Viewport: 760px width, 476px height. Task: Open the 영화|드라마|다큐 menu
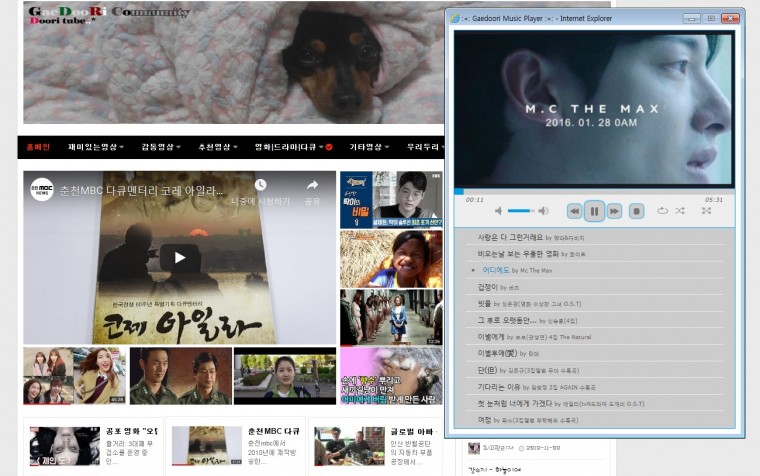(292, 147)
